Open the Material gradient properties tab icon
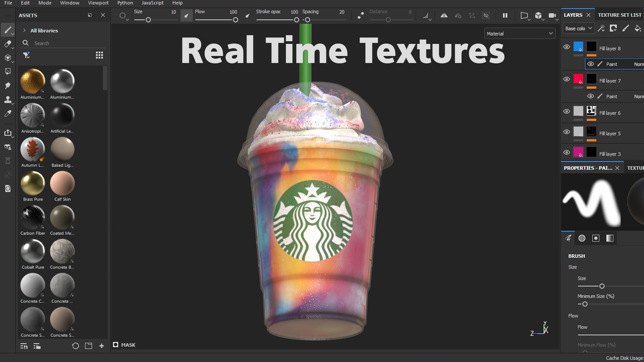644x362 pixels. (x=610, y=238)
